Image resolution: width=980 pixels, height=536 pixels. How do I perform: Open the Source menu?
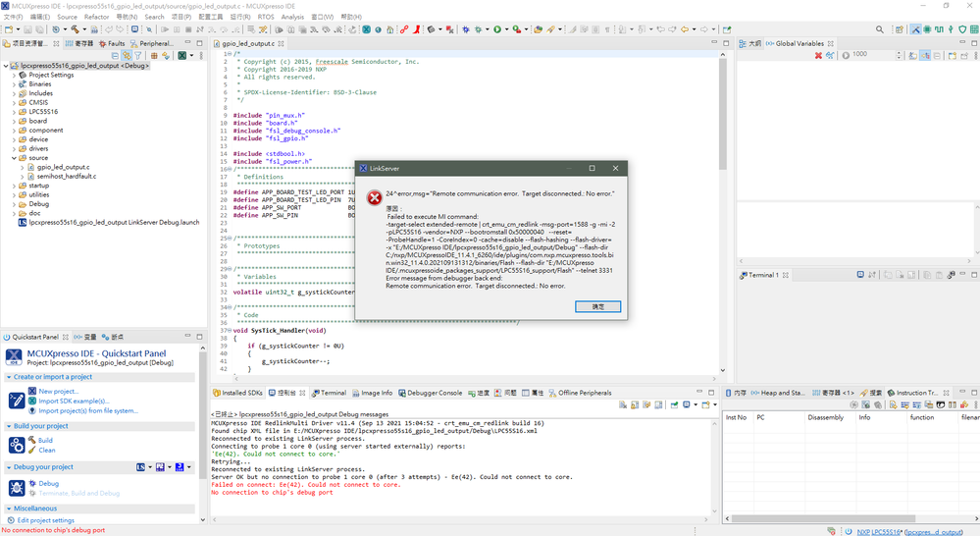pyautogui.click(x=67, y=17)
